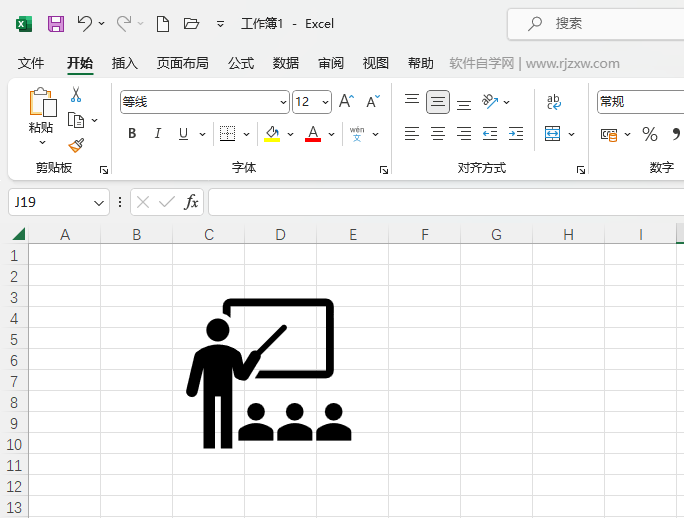This screenshot has height=518, width=684.
Task: Open the 对齐方式 dialog launcher
Action: tap(581, 170)
